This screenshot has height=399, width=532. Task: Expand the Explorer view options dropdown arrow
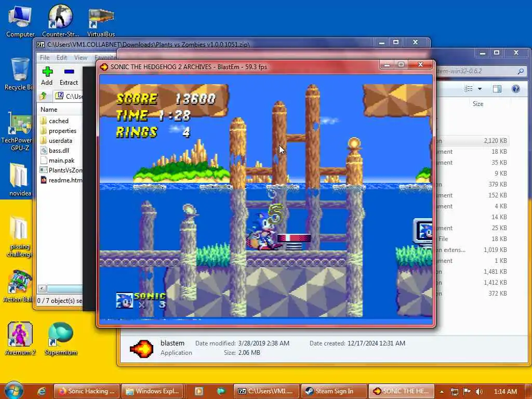coord(480,89)
